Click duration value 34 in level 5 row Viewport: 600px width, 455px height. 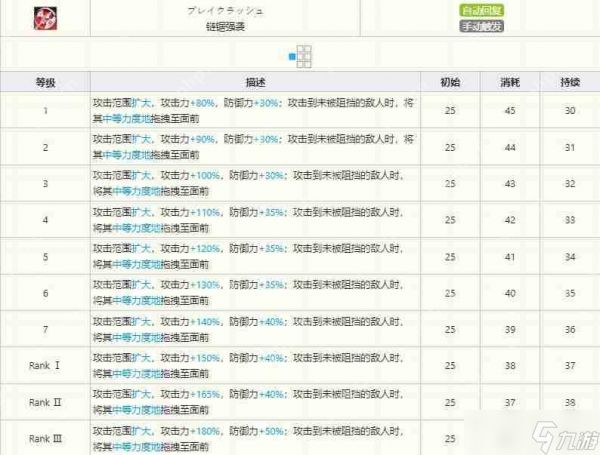point(570,257)
